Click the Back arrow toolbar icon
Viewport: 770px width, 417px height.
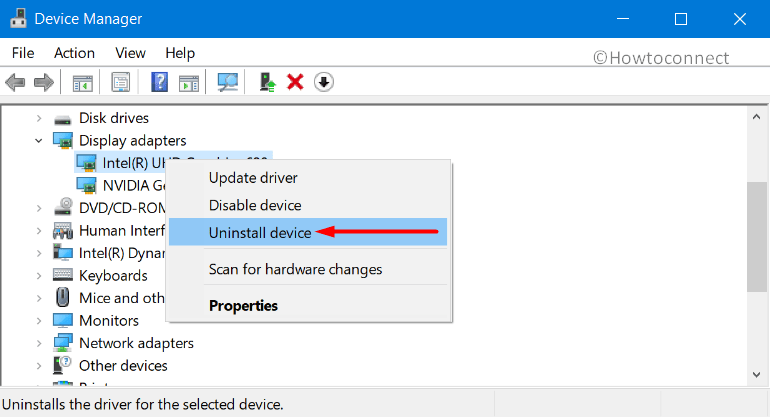click(x=15, y=82)
